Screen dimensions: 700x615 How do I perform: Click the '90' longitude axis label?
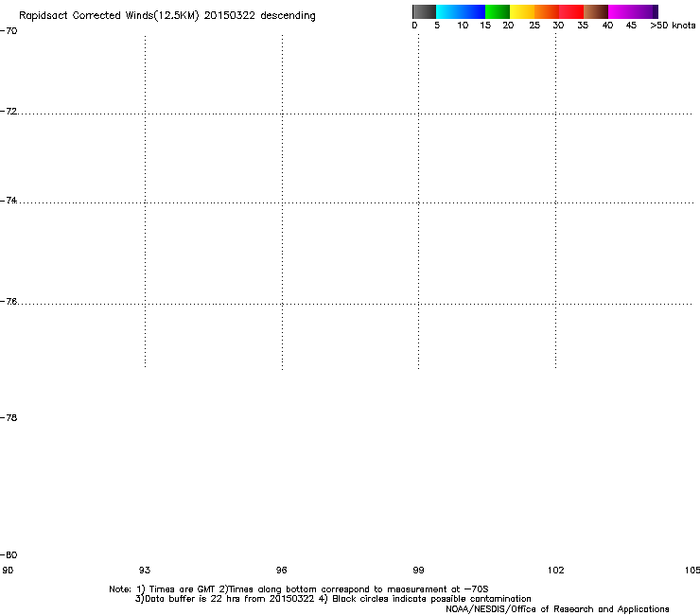pos(8,570)
